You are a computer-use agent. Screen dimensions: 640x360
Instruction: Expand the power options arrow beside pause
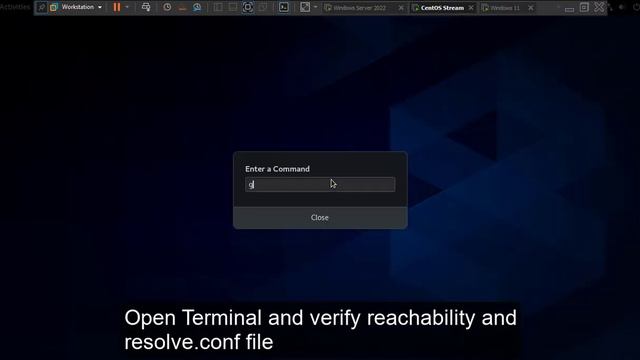tap(127, 7)
